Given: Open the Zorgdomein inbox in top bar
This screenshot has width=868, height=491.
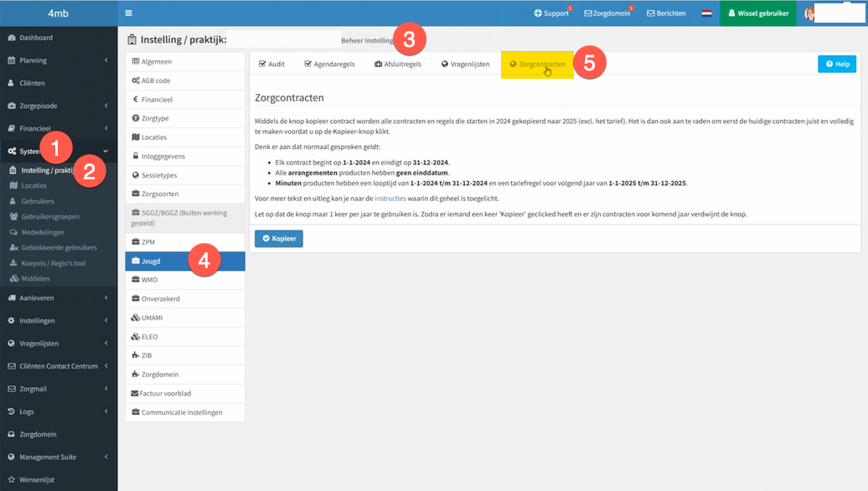Looking at the screenshot, I should tap(607, 13).
